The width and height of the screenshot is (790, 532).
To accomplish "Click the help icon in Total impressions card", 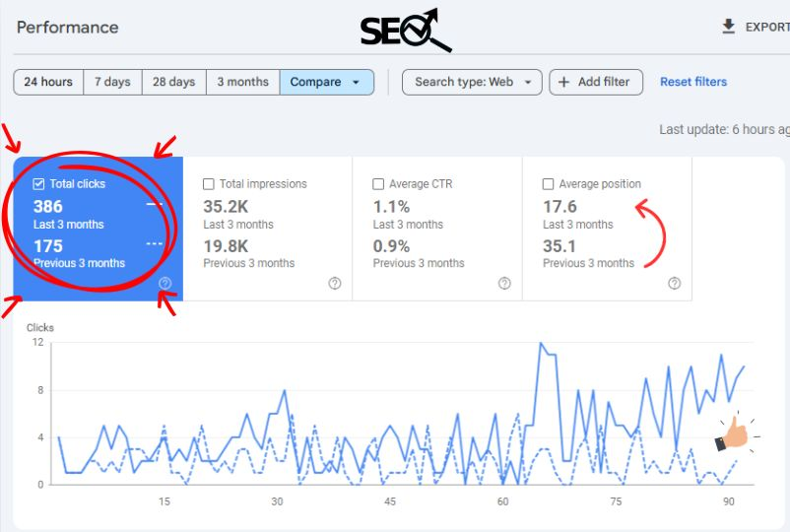I will pyautogui.click(x=335, y=284).
